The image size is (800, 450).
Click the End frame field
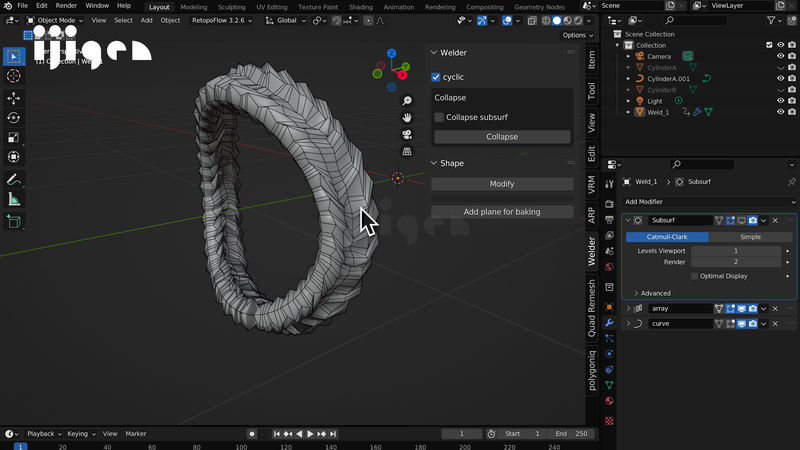[x=573, y=434]
